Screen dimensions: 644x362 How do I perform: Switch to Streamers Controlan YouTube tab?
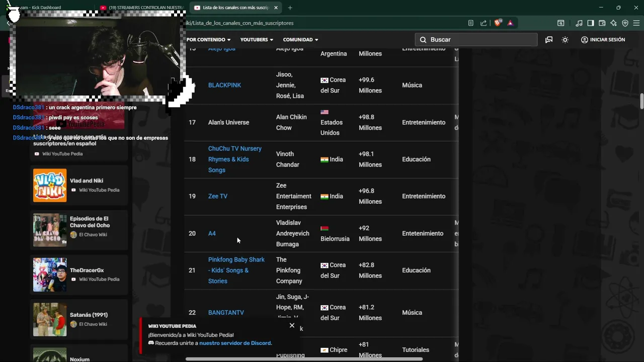point(143,8)
